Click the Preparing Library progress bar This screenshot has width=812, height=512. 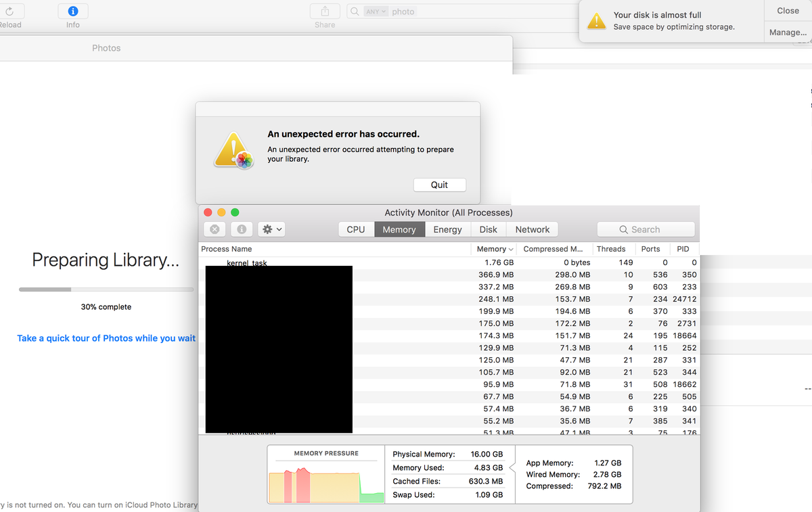click(106, 289)
